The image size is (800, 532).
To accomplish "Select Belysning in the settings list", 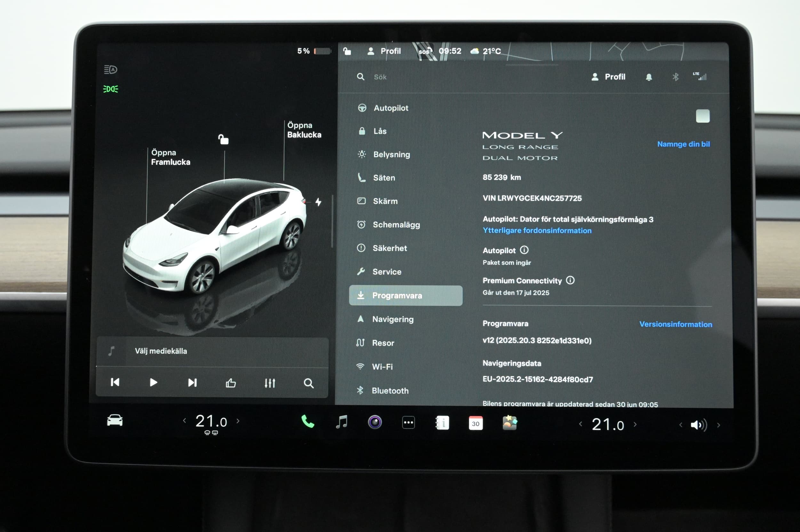I will click(x=384, y=155).
